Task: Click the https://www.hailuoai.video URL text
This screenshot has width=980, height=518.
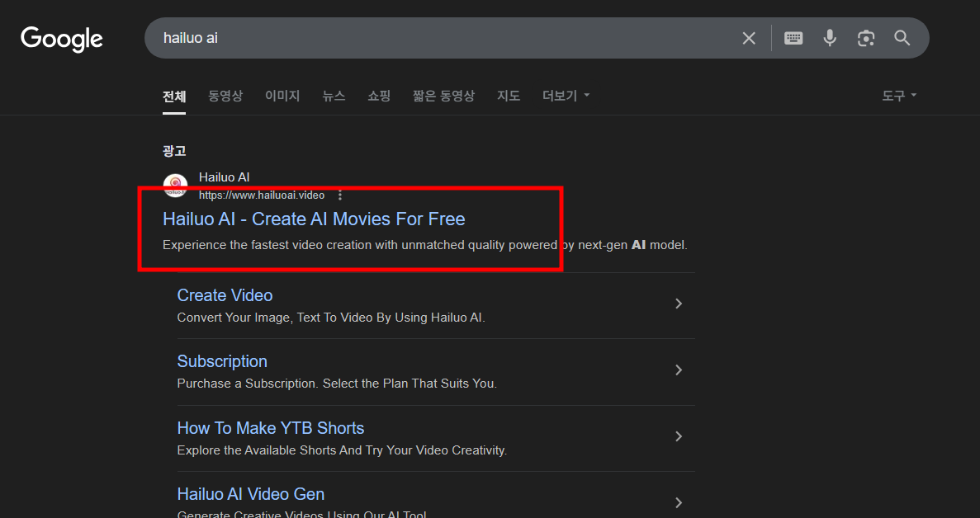Action: click(261, 195)
